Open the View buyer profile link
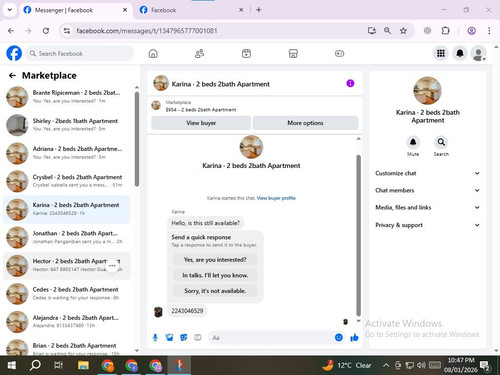500x375 pixels. click(276, 198)
